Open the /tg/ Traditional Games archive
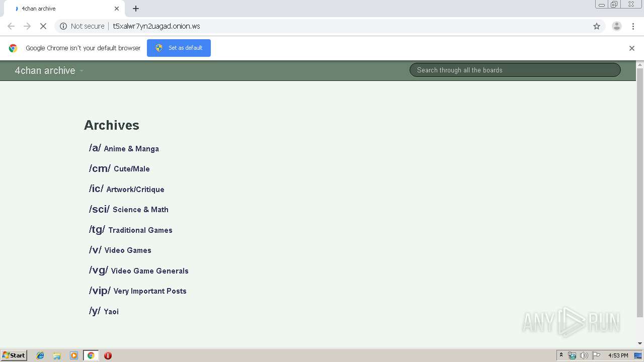The height and width of the screenshot is (362, 644). tap(130, 230)
